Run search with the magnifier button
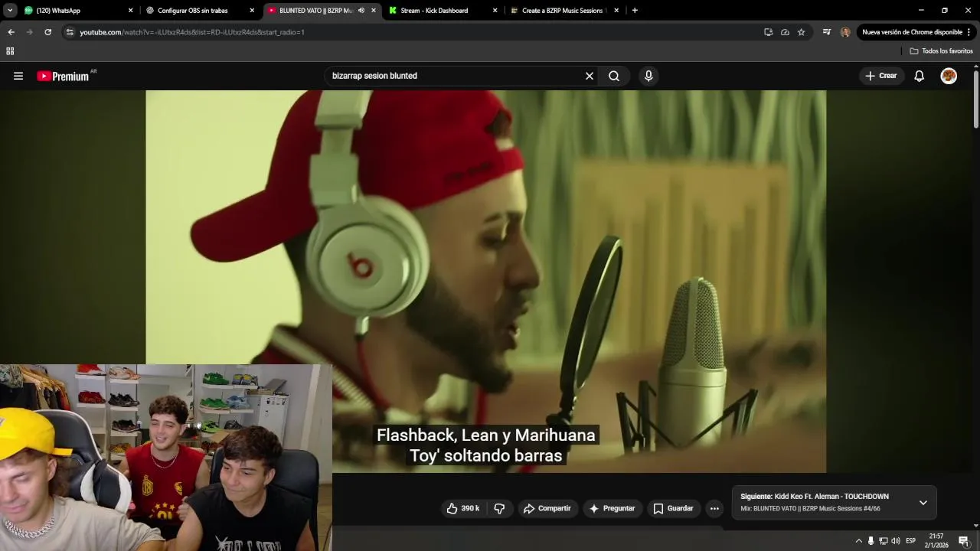 (614, 76)
